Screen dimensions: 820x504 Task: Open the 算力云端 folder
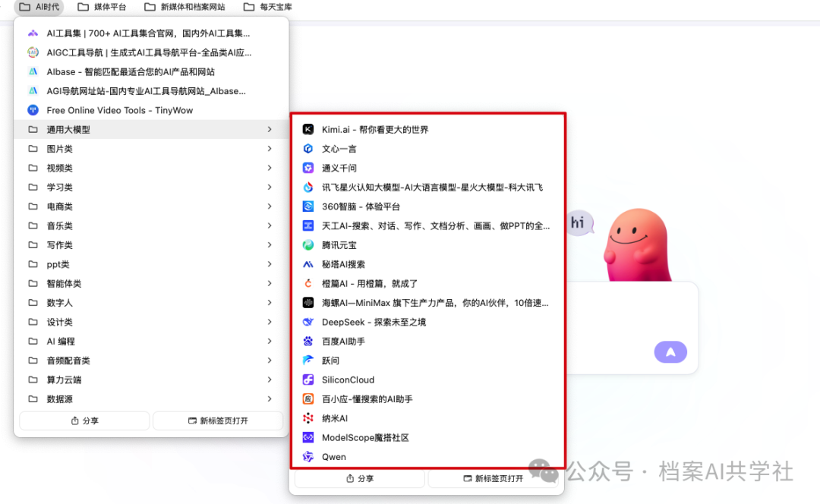[152, 380]
